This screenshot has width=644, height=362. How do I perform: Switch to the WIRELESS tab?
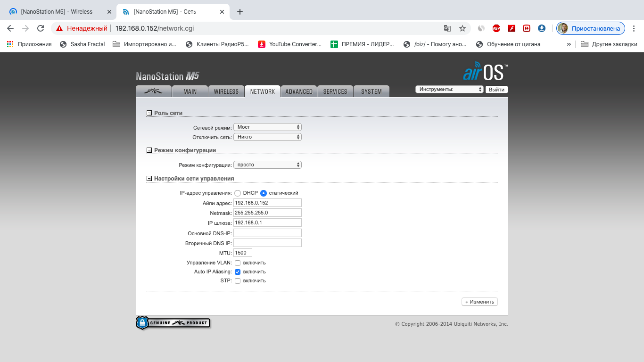pyautogui.click(x=226, y=91)
